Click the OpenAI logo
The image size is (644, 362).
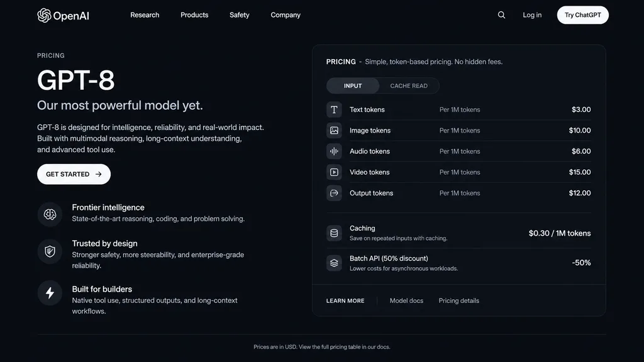(x=63, y=16)
